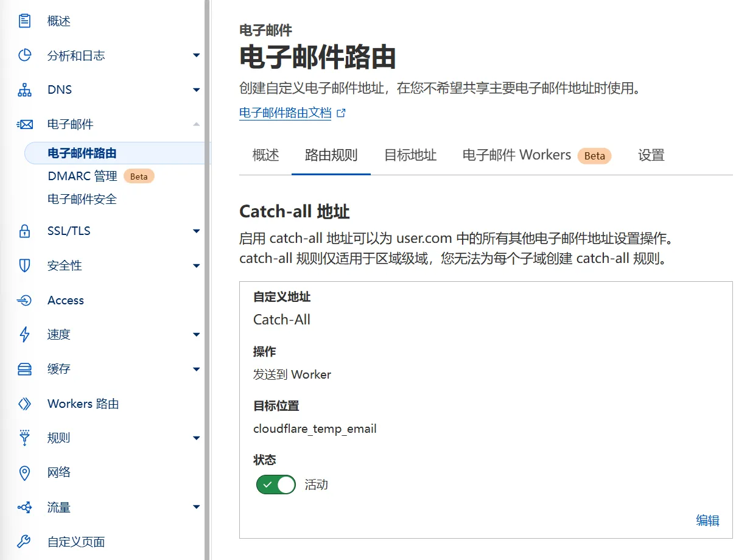Viewport: 750px width, 560px height.
Task: Click the 分析和日志 pie chart icon
Action: point(24,55)
